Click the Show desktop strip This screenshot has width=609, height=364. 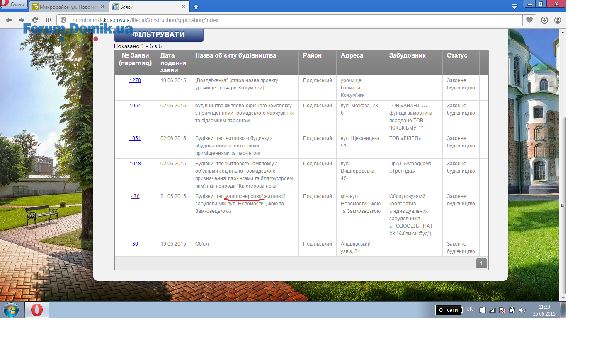(563, 310)
